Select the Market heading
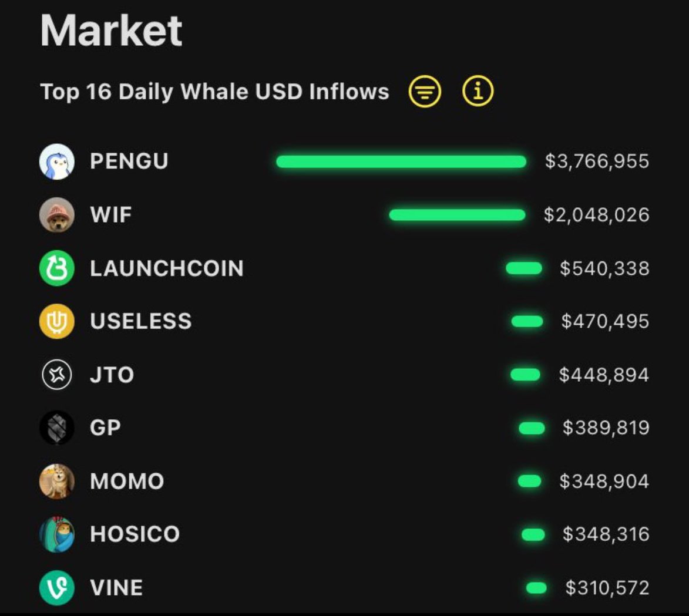 click(111, 31)
